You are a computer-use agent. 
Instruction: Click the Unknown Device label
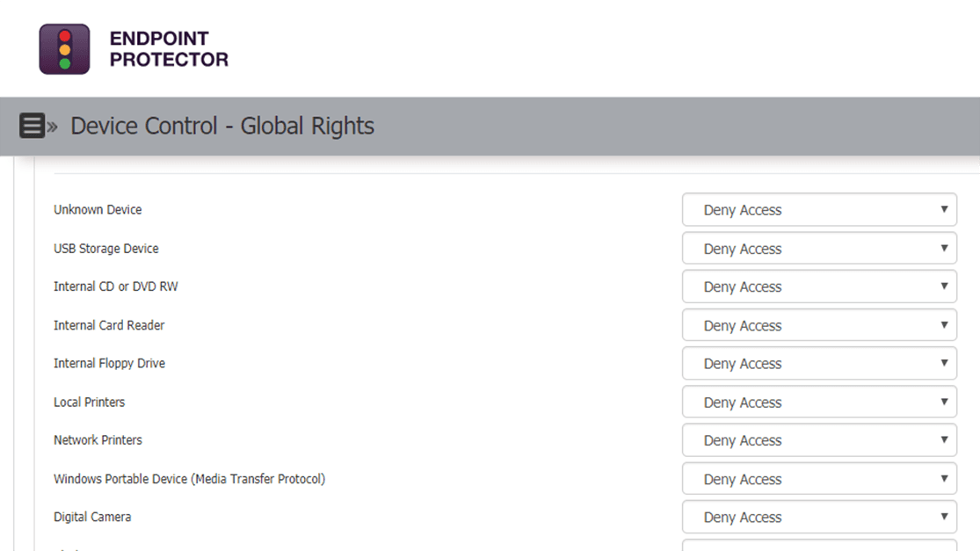click(98, 210)
